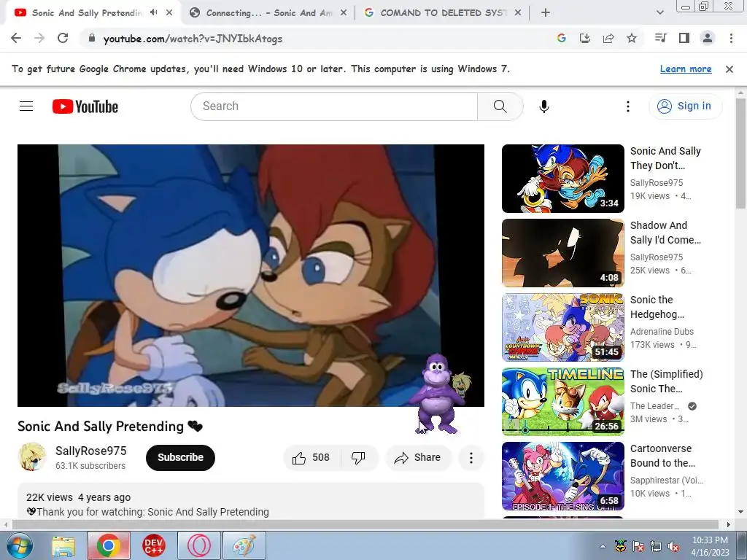
Task: Switch to COMAND TO DELETED SYST tab
Action: pyautogui.click(x=443, y=13)
